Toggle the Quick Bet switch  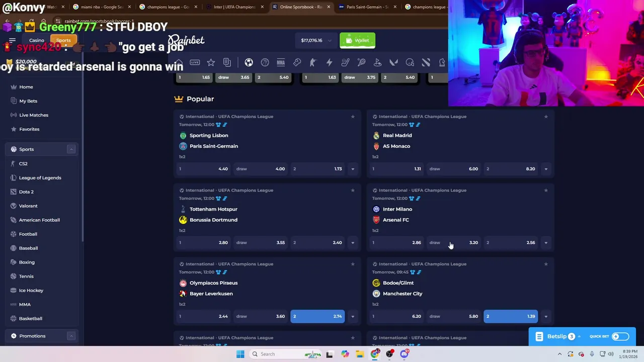pos(620,336)
